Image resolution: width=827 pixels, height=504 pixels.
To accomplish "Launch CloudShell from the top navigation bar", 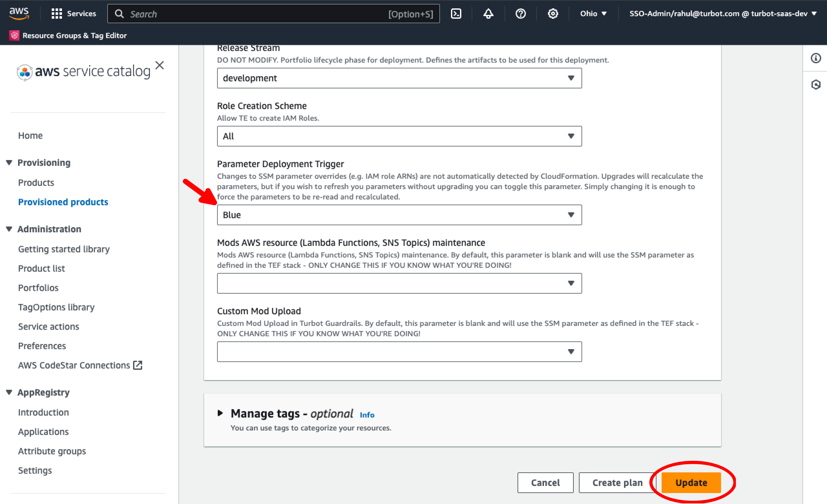I will pos(456,14).
